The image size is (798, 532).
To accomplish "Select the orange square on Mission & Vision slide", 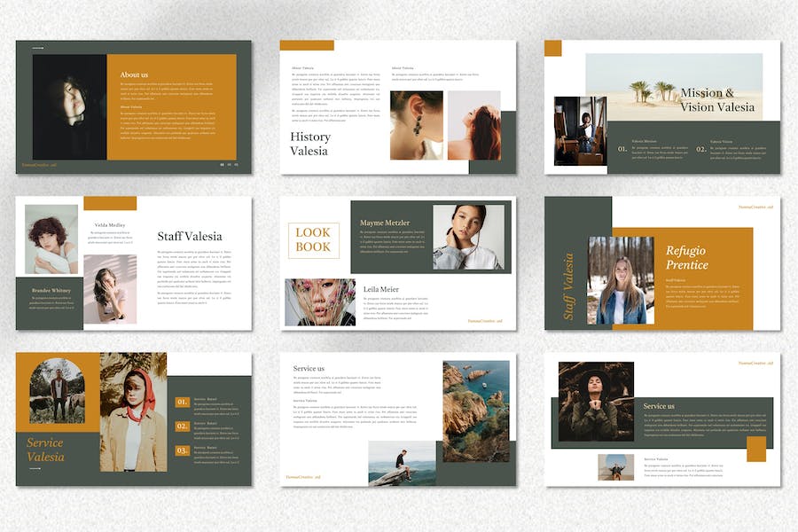I will click(x=552, y=48).
